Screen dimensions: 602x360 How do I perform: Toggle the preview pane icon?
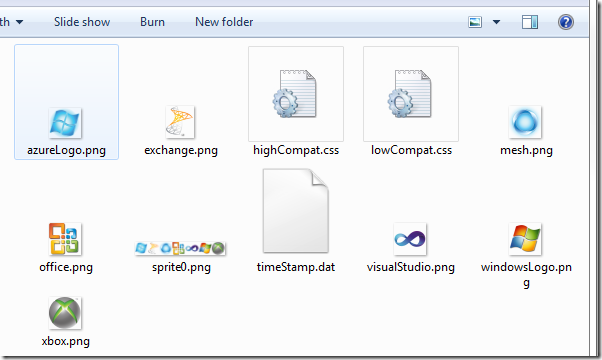pos(530,22)
